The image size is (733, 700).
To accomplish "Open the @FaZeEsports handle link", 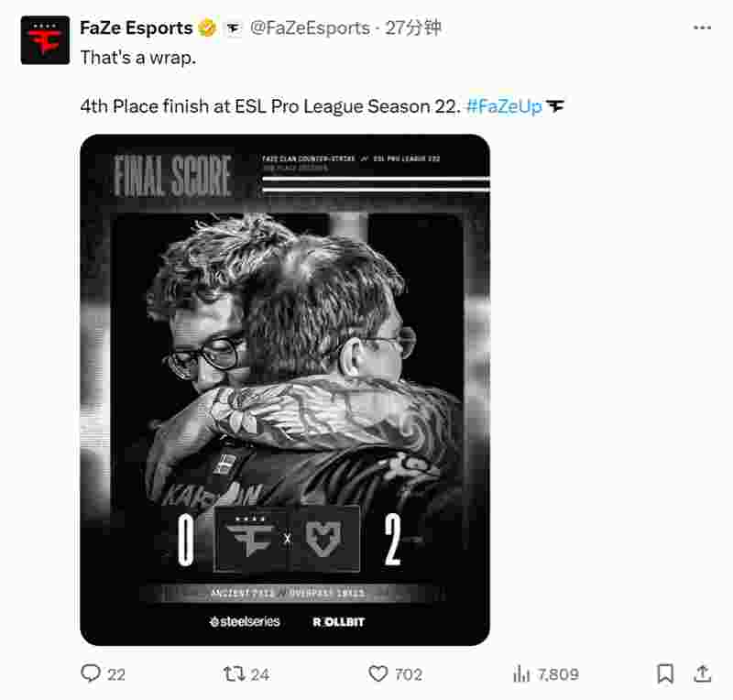I will (310, 28).
